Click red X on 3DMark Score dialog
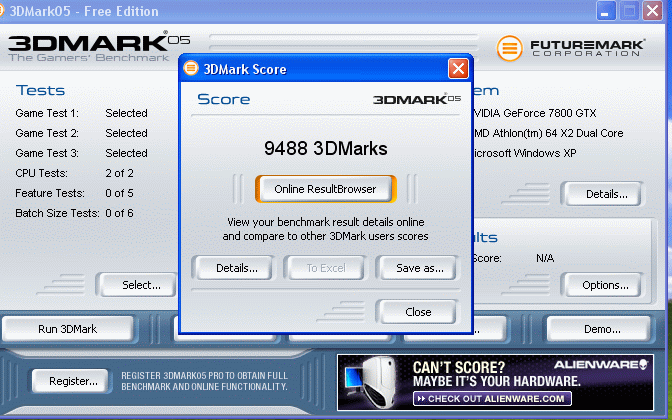Screen dimensions: 672x420 (458, 69)
